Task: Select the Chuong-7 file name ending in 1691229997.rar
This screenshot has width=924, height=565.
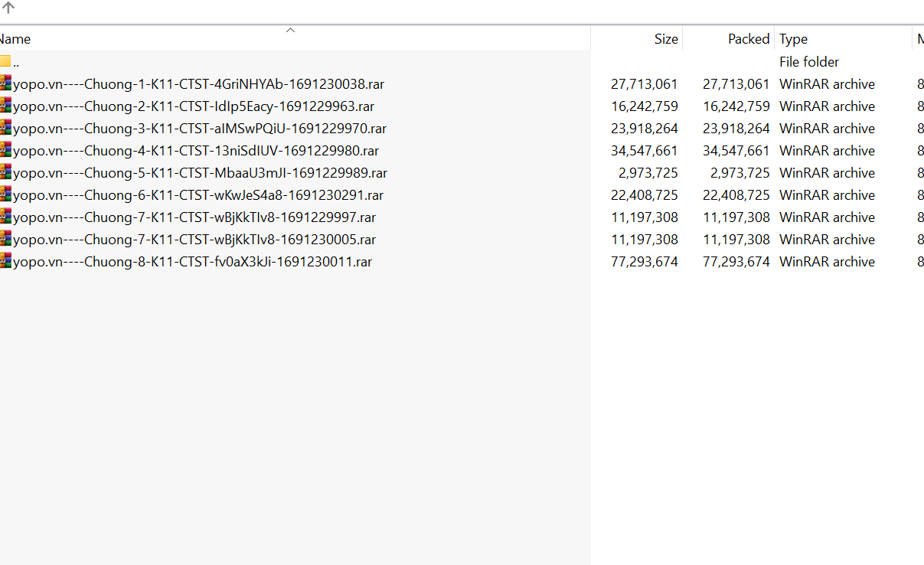Action: pos(194,217)
